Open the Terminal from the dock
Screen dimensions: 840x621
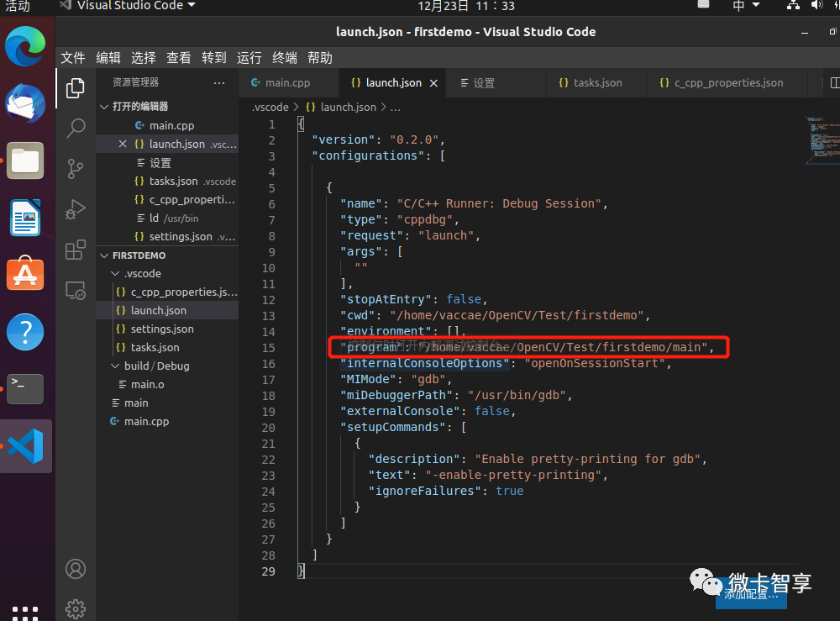tap(25, 388)
